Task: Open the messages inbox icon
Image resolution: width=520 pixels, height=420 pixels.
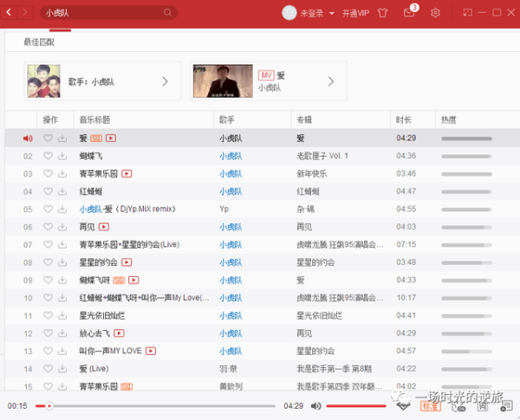Action: tap(409, 13)
